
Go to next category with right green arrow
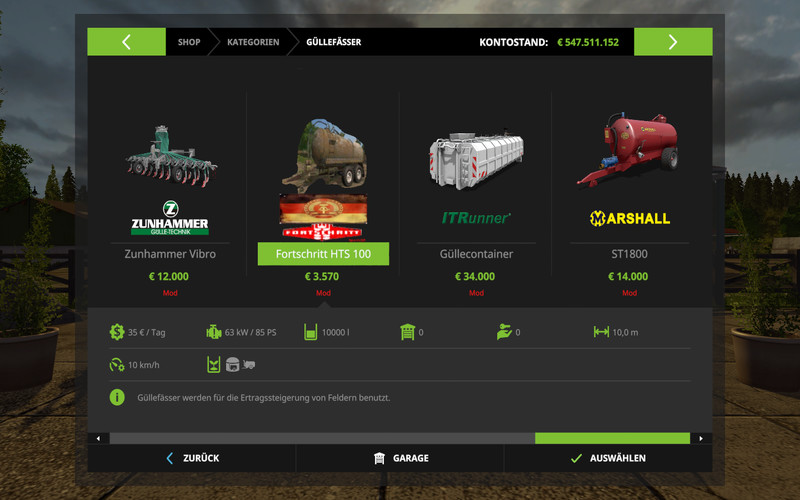[x=673, y=42]
